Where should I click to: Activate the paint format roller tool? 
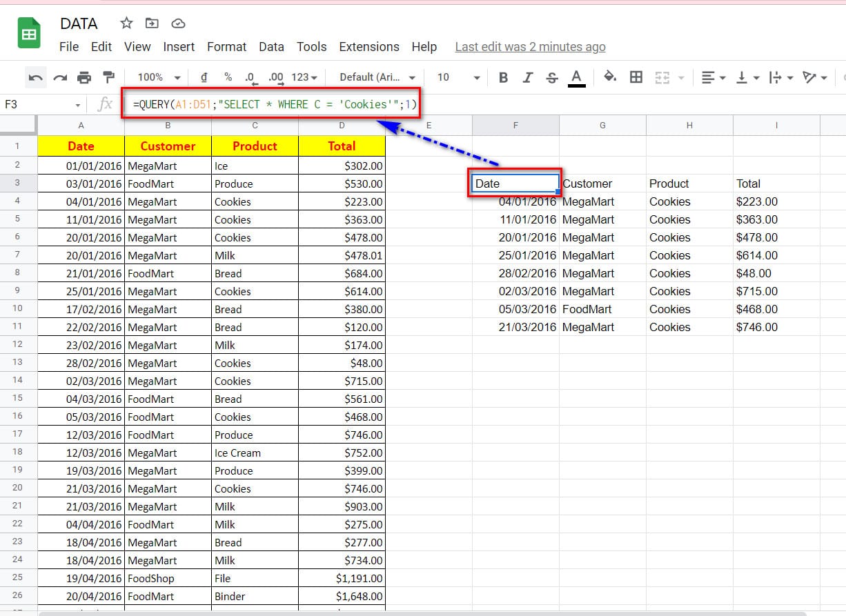pyautogui.click(x=108, y=77)
